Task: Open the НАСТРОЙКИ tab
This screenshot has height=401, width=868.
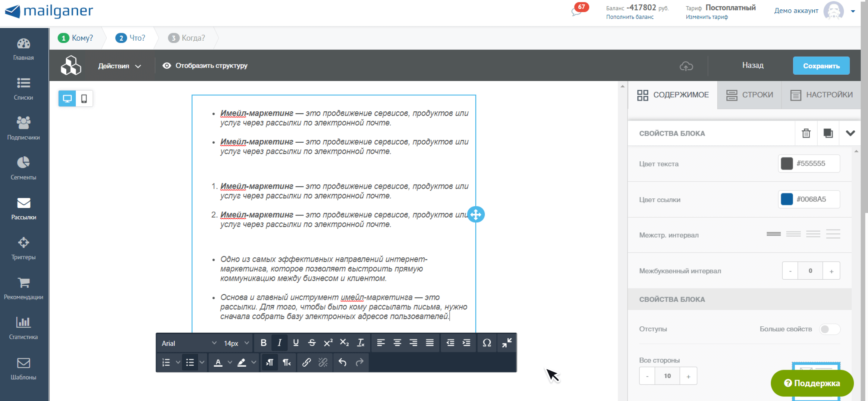Action: pos(822,95)
